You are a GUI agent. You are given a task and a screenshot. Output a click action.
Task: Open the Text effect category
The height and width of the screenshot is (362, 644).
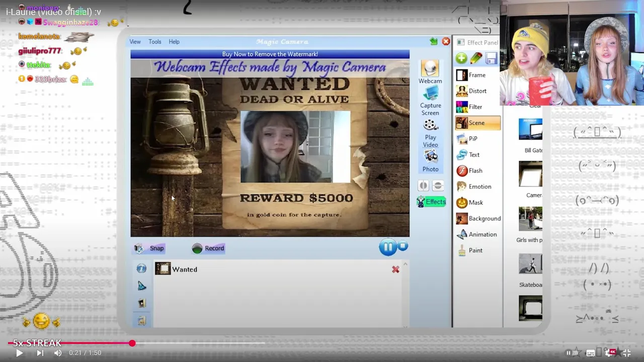[477, 154]
